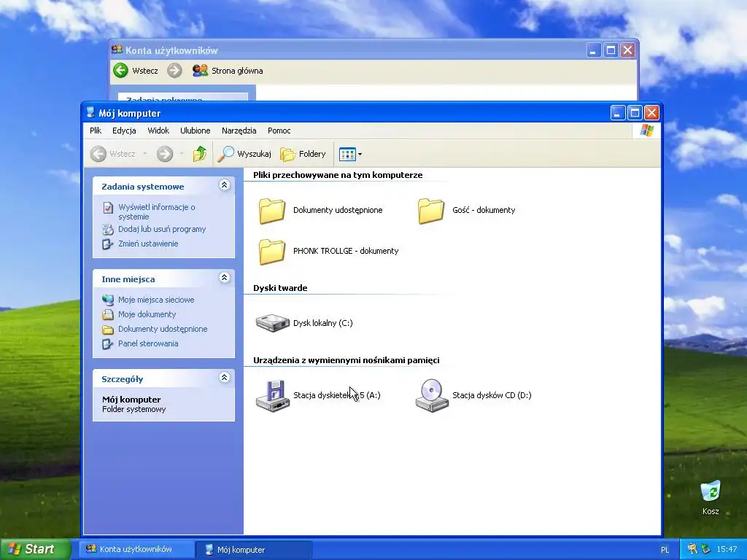747x560 pixels.
Task: Select PHONK TROLLGE - dokumenty folder icon
Action: (x=272, y=252)
